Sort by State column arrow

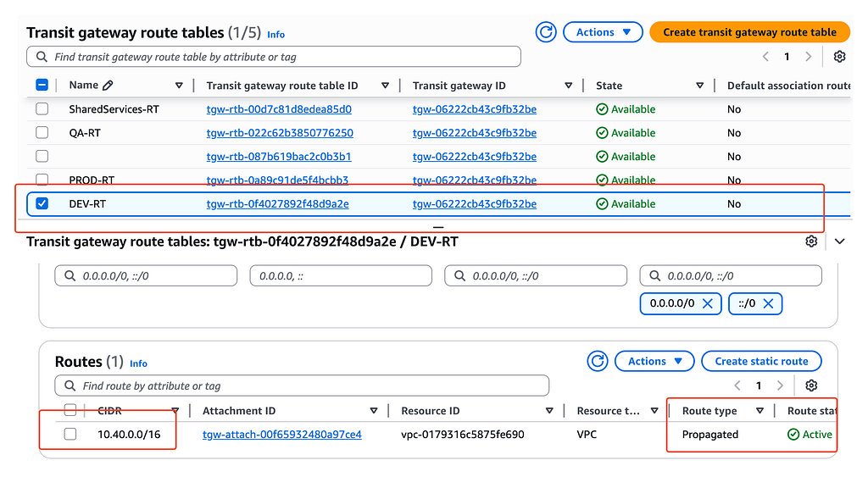click(x=699, y=86)
